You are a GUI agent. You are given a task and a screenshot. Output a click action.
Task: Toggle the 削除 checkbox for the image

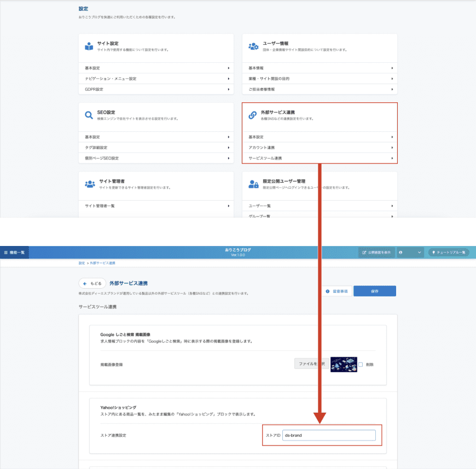[361, 365]
